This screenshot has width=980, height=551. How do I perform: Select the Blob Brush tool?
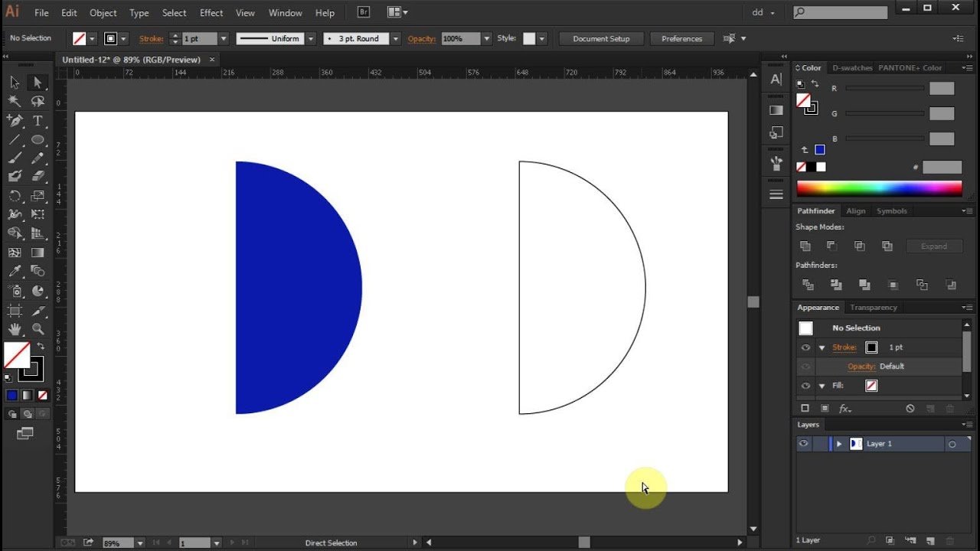point(15,177)
